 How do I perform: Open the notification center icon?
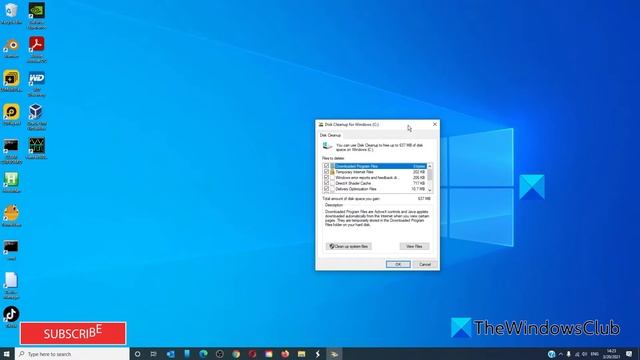click(x=629, y=354)
